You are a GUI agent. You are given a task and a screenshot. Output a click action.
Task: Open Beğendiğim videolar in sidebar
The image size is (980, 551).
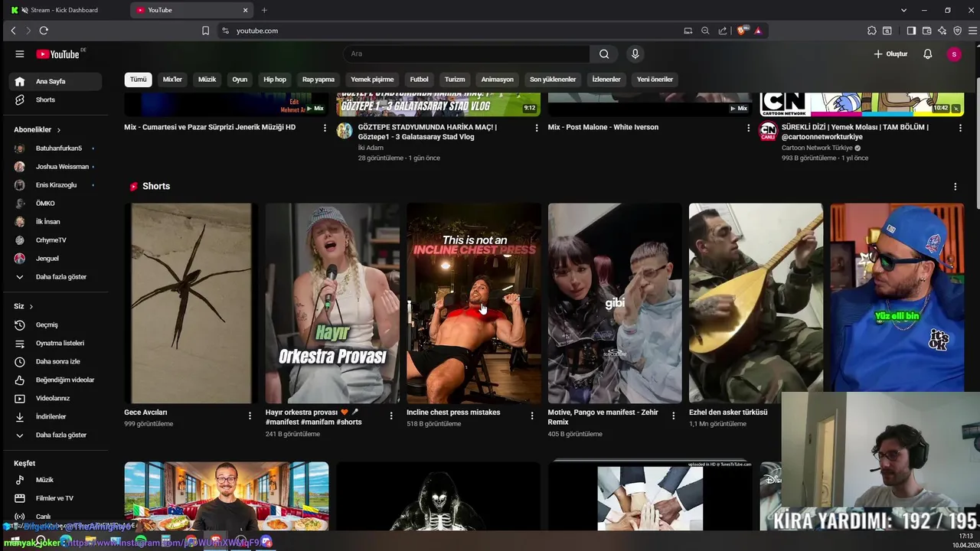(57, 380)
